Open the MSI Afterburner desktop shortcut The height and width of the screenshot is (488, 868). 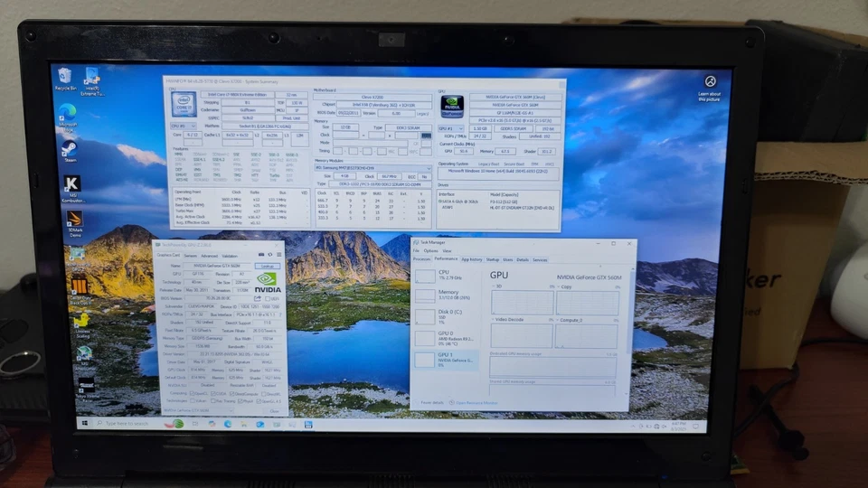[84, 356]
